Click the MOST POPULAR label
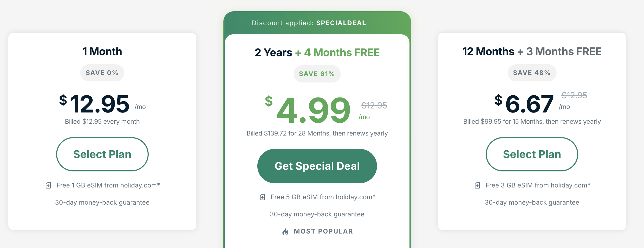 [x=323, y=231]
